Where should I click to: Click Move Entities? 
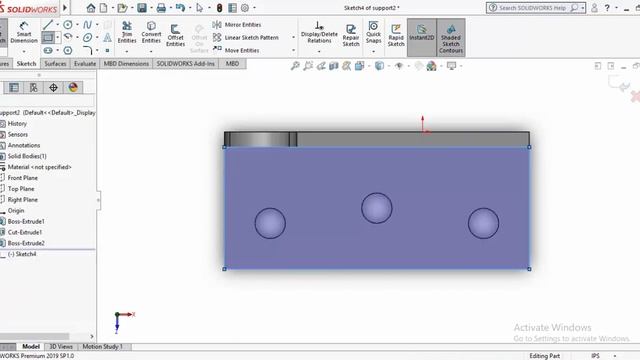[236, 50]
